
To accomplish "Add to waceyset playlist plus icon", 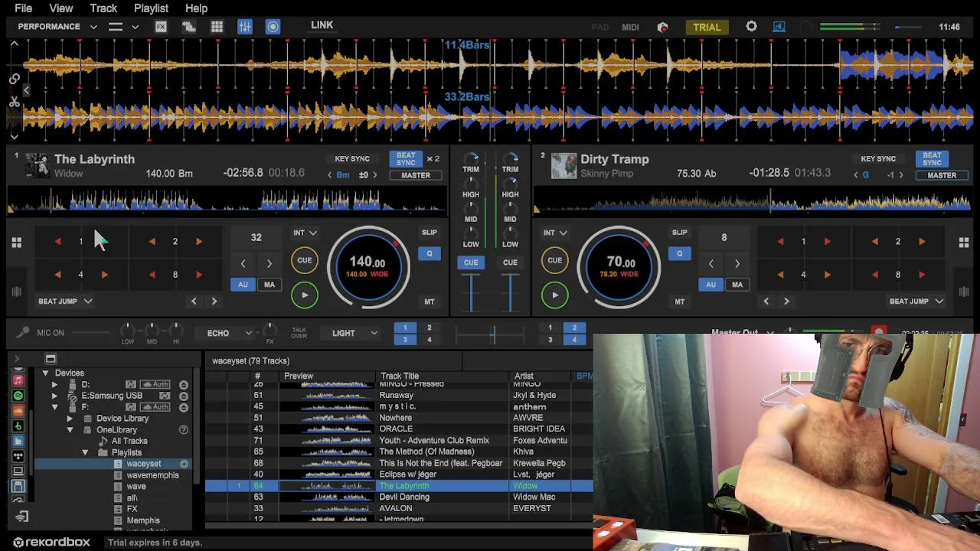I will (184, 464).
